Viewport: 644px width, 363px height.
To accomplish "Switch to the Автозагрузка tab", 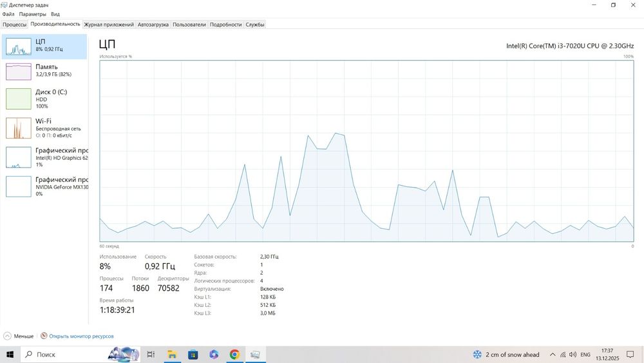I will [x=153, y=25].
